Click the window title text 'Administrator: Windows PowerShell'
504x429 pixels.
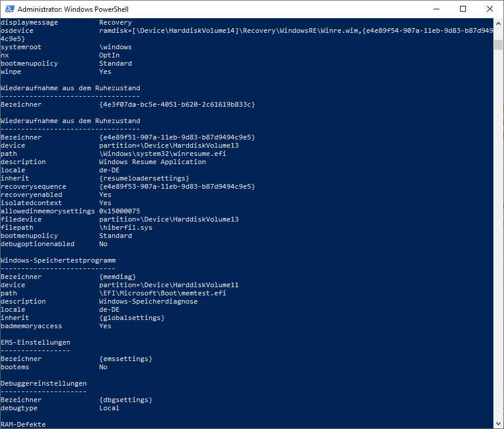[x=73, y=9]
